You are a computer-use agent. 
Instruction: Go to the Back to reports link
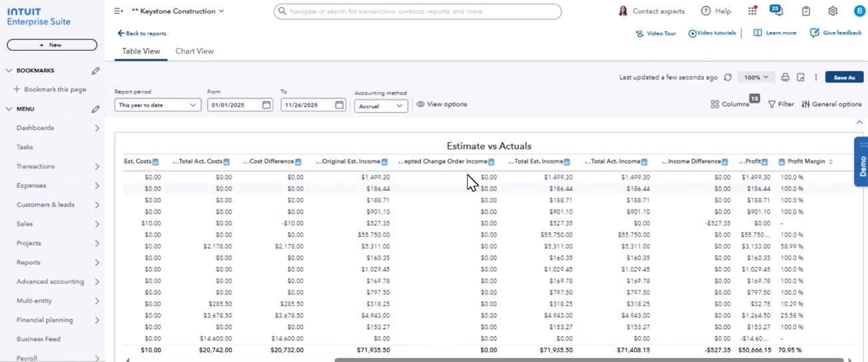click(142, 33)
